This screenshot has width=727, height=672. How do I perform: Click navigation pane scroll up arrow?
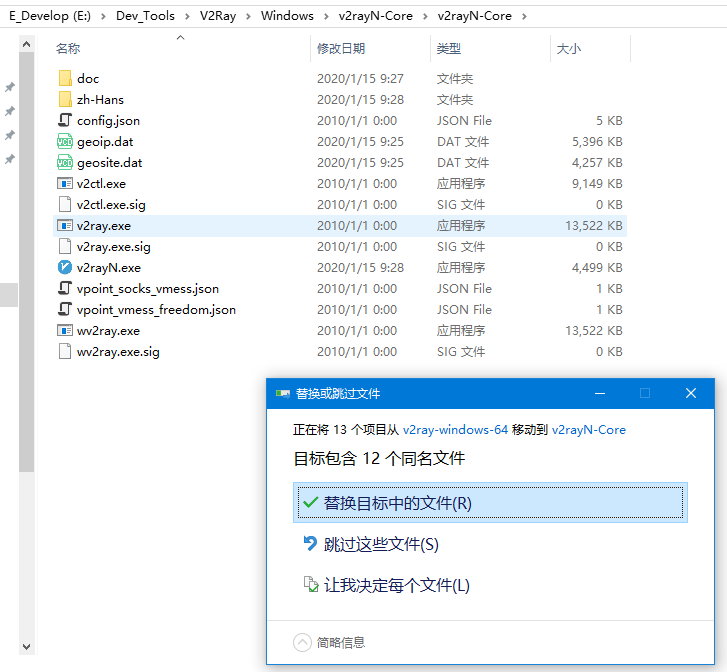coord(26,44)
